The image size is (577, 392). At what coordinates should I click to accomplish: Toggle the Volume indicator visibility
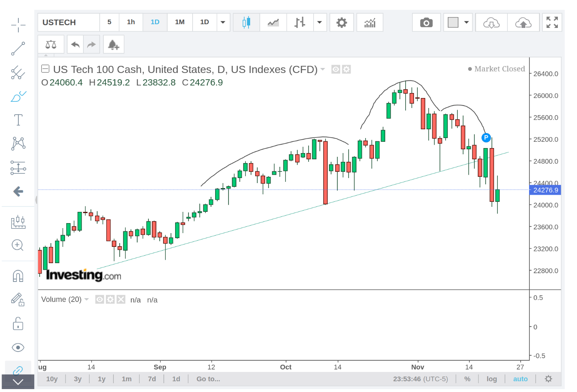[100, 299]
